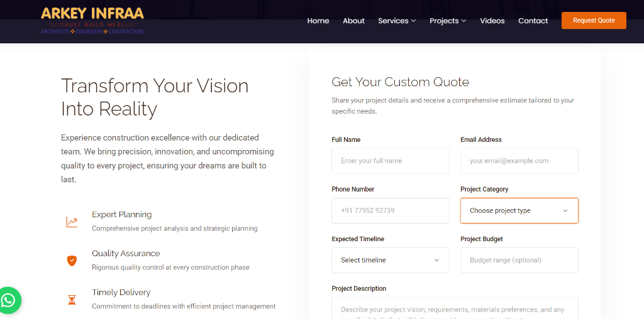Click the Arkey Infraa logo

[92, 21]
